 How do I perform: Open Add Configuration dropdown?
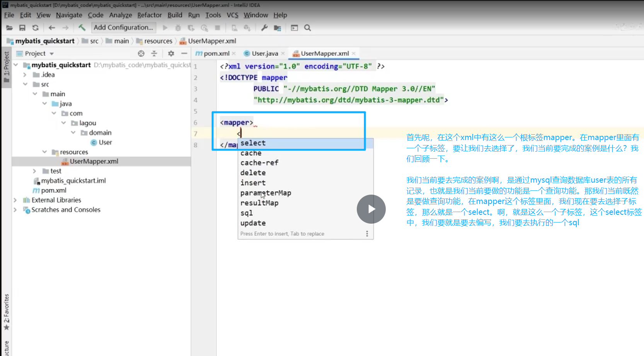pyautogui.click(x=124, y=27)
